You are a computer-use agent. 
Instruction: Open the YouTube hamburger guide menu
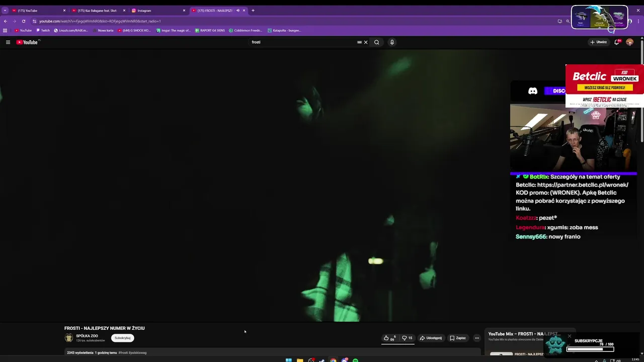click(8, 42)
